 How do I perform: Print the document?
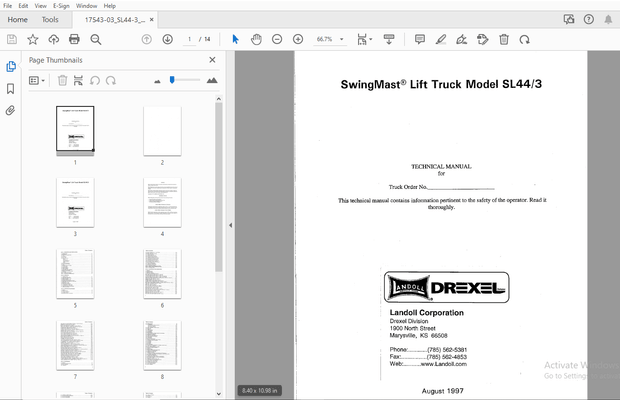(x=74, y=39)
